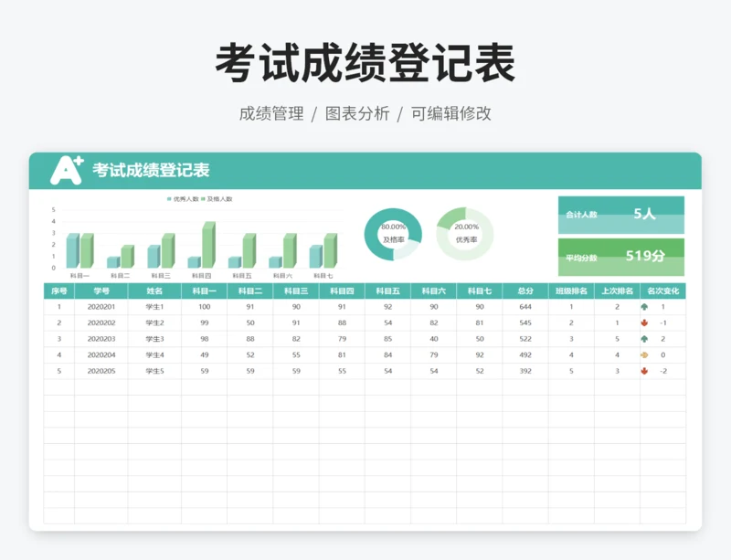Select the 姓名 column header
This screenshot has width=731, height=560.
coord(154,291)
